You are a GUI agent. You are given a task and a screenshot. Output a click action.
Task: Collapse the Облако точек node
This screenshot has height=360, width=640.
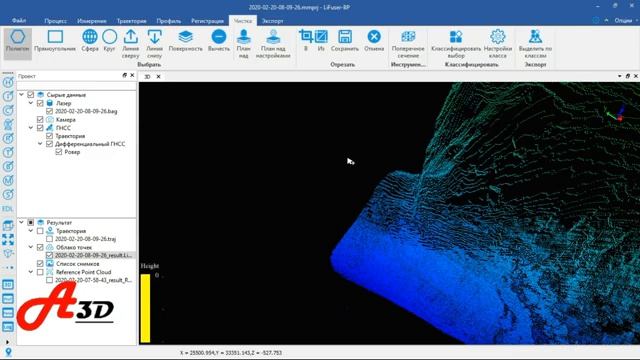pyautogui.click(x=31, y=247)
